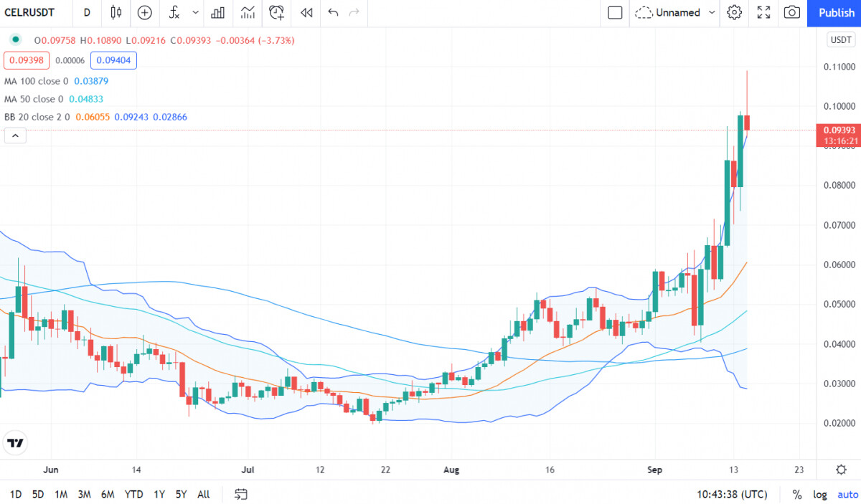Screen dimensions: 861x504
Task: Select the All date range
Action: tap(204, 494)
